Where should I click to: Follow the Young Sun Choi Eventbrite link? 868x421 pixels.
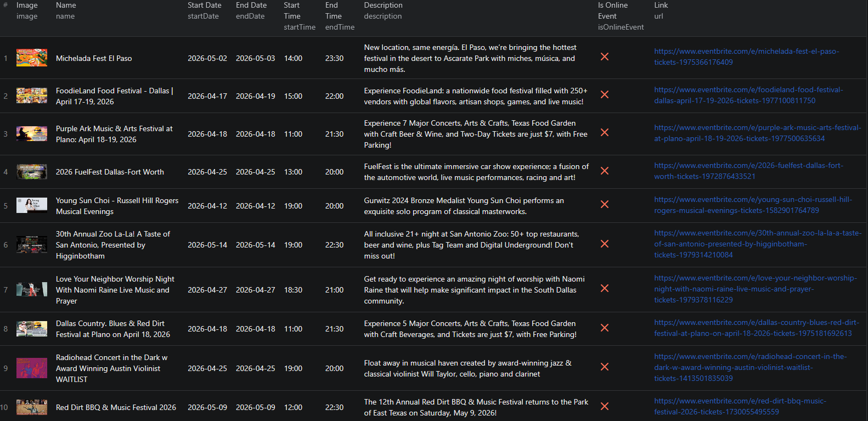[752, 205]
